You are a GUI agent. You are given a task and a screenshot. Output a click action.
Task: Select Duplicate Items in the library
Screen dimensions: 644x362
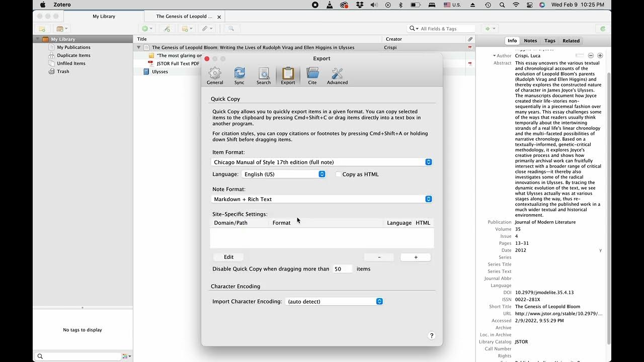click(x=73, y=55)
